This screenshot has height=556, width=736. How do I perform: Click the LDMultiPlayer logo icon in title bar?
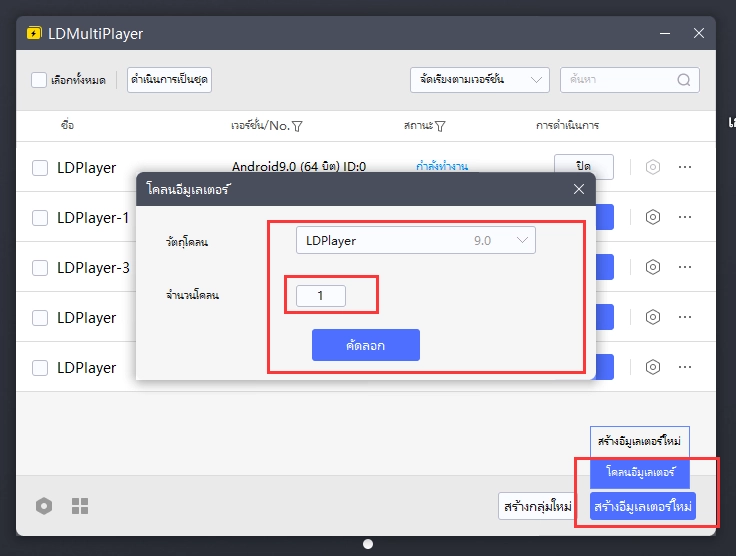pyautogui.click(x=34, y=33)
